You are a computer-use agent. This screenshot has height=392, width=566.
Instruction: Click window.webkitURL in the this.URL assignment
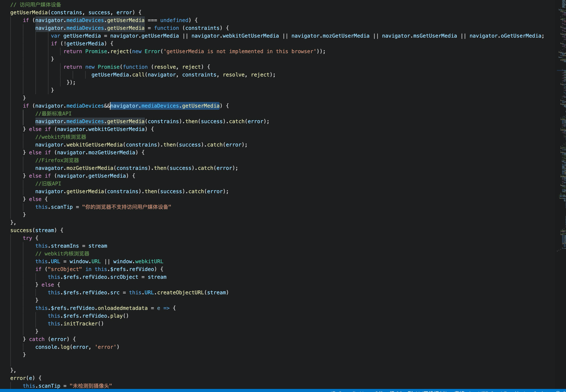138,261
